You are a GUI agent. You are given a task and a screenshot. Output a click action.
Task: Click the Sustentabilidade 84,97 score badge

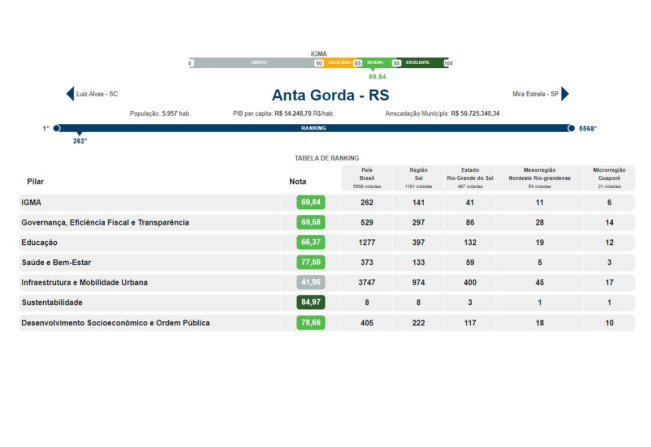[x=311, y=302]
